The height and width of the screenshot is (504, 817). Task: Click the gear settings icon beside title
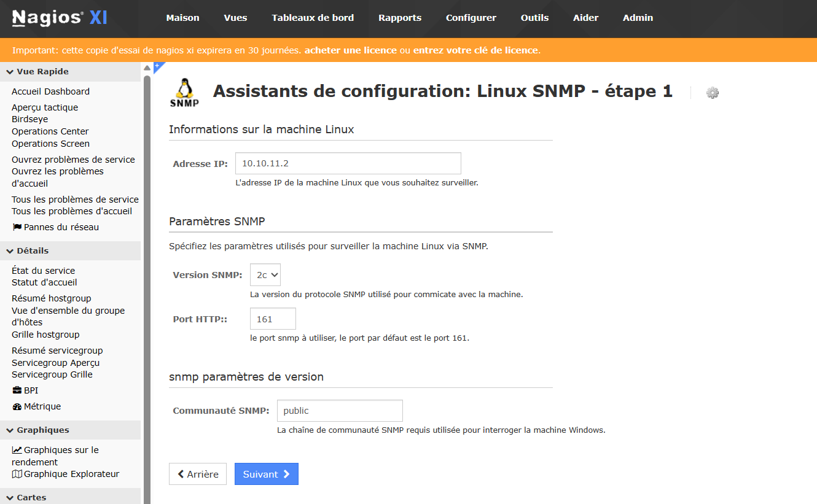pyautogui.click(x=712, y=93)
